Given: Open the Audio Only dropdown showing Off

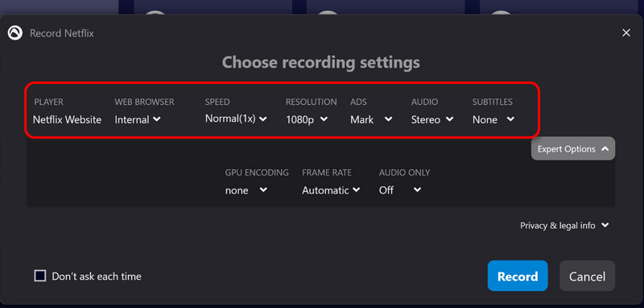Looking at the screenshot, I should click(400, 190).
